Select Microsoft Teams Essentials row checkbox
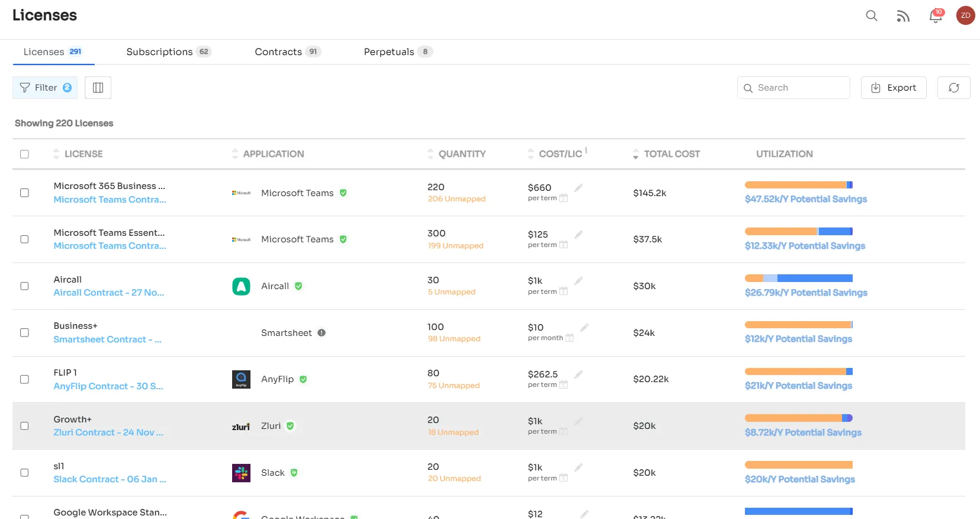 [x=24, y=239]
